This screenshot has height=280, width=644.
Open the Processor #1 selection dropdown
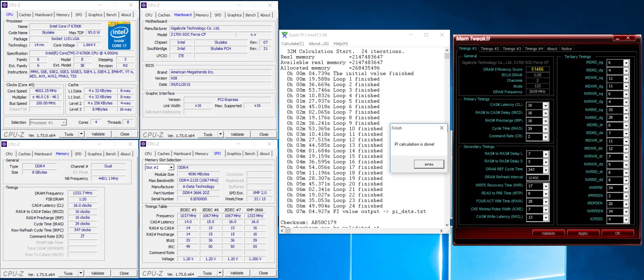point(64,122)
